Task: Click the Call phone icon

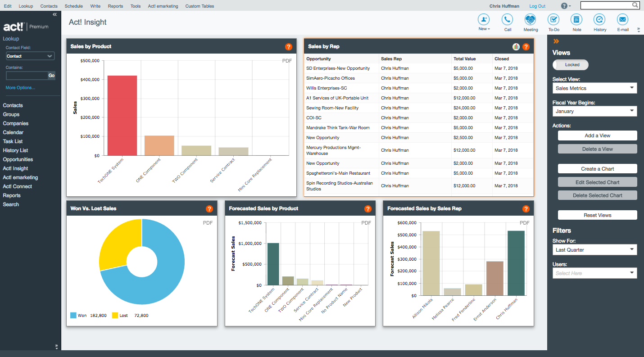Action: pos(508,19)
